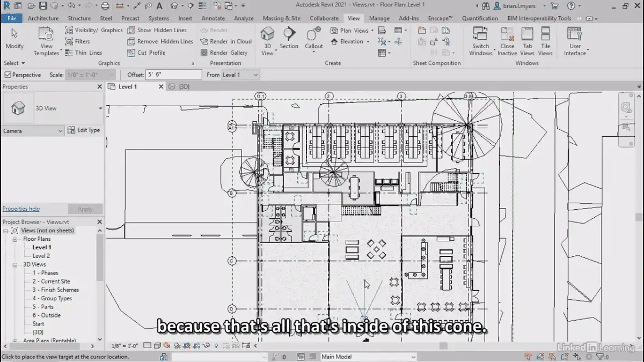Open the From Level 1 dropdown

click(x=240, y=75)
